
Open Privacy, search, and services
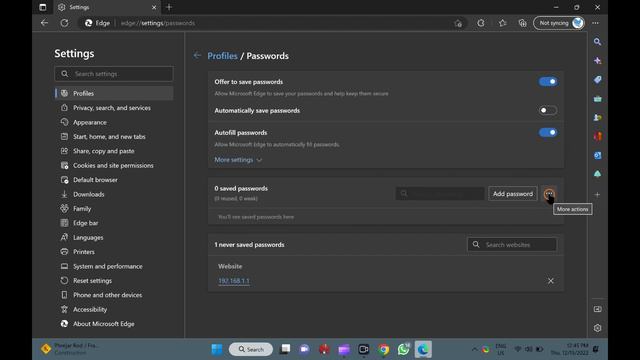pyautogui.click(x=112, y=108)
